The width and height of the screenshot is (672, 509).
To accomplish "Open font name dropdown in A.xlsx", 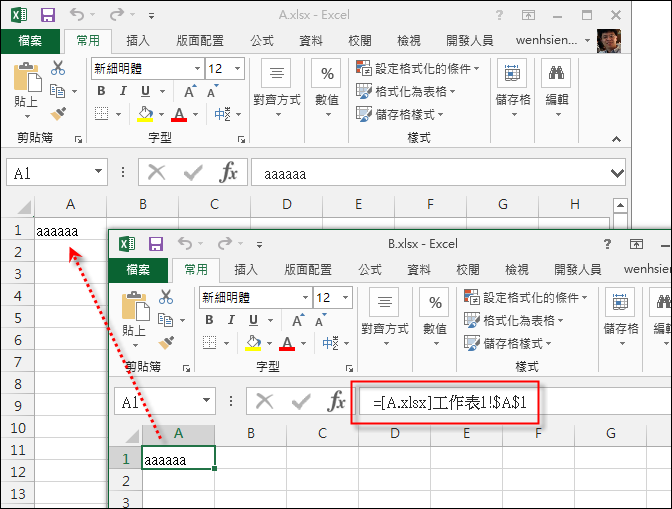I will click(x=197, y=69).
